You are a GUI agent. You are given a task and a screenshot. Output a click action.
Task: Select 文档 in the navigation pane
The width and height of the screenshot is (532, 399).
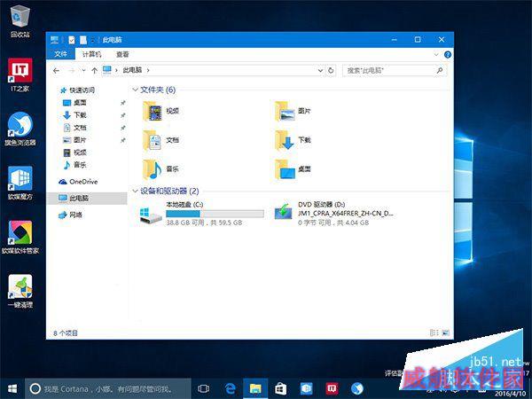point(75,128)
